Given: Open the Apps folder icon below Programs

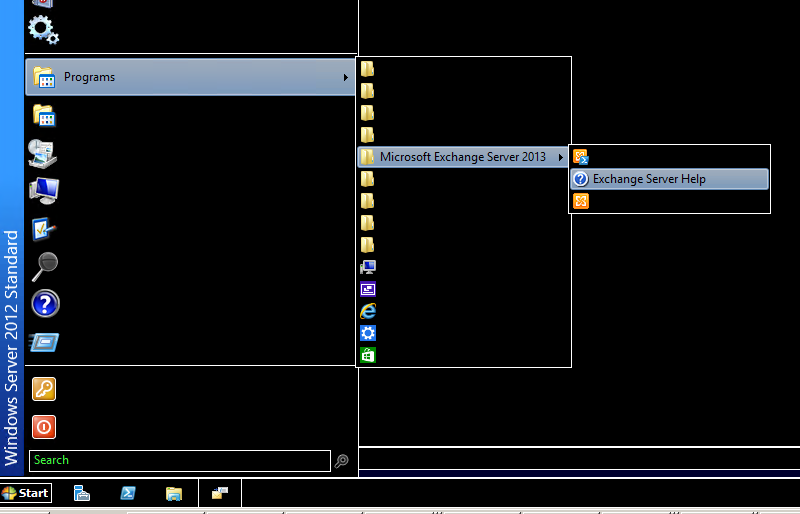Looking at the screenshot, I should pos(44,115).
